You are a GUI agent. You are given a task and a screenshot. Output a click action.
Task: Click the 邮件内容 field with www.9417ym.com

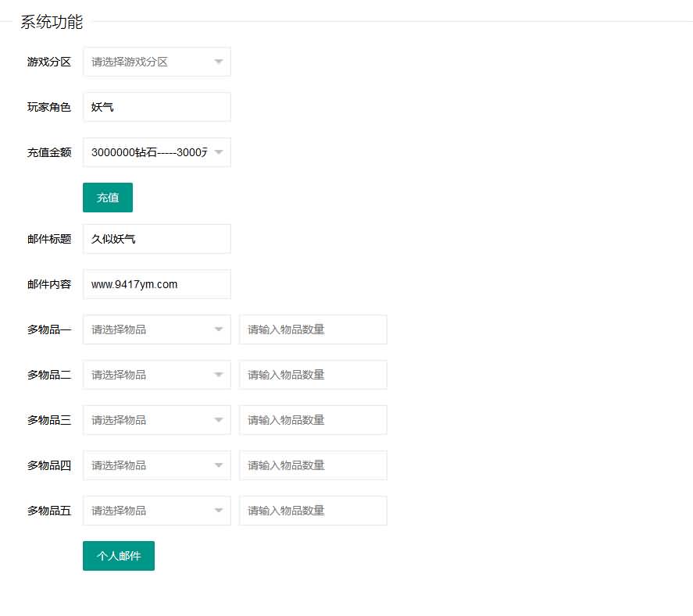coord(156,283)
